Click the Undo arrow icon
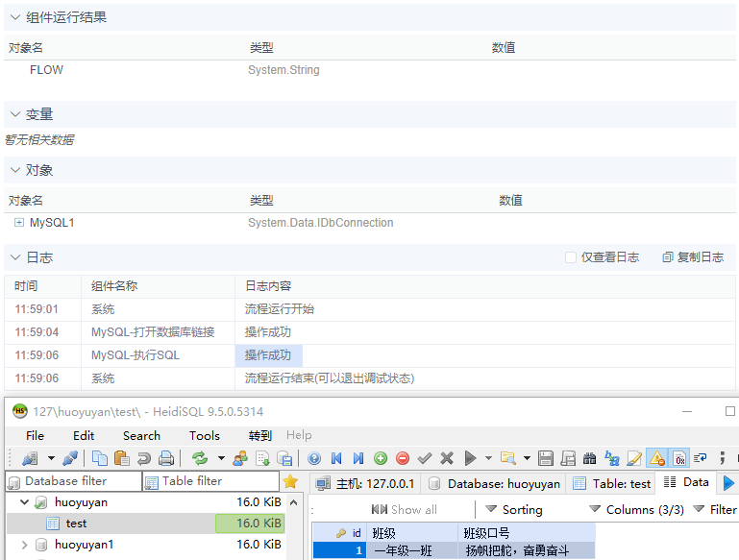 coord(144,458)
